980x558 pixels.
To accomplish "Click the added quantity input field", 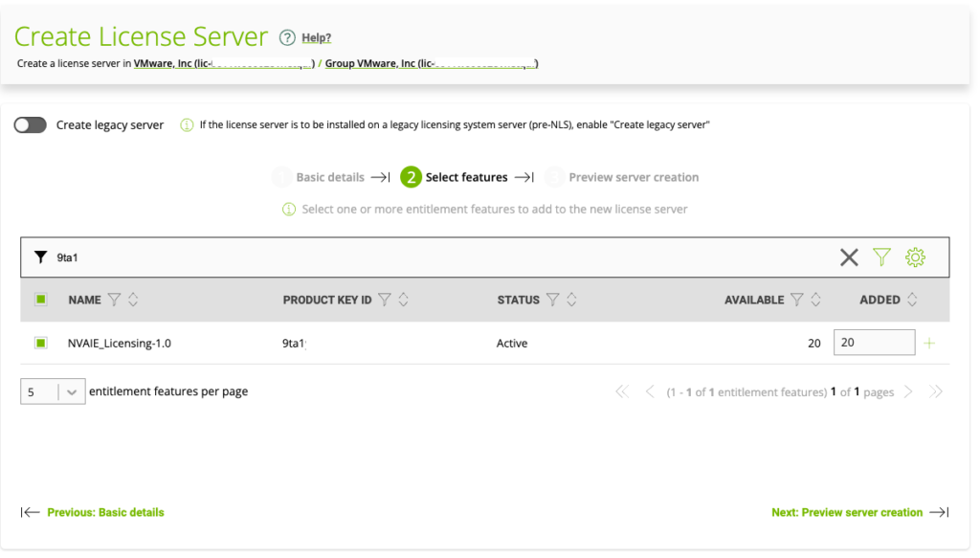I will coord(874,343).
